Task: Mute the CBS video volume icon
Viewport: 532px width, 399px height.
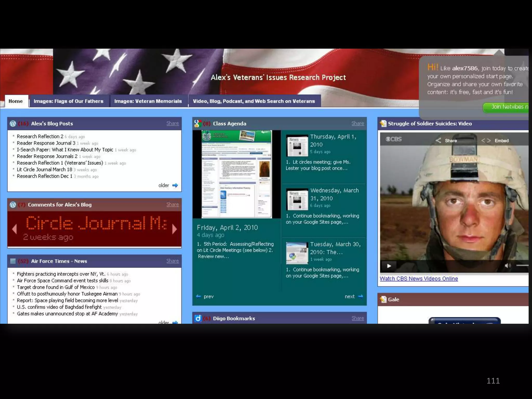Action: pyautogui.click(x=508, y=265)
